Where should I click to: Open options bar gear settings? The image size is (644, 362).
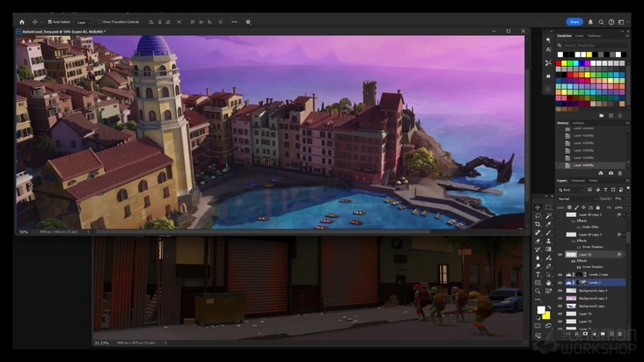[x=248, y=22]
